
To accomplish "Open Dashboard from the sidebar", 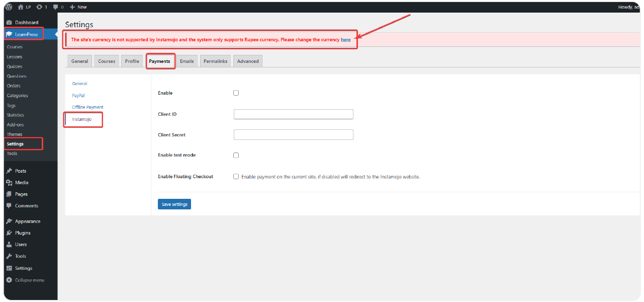I will (x=26, y=23).
